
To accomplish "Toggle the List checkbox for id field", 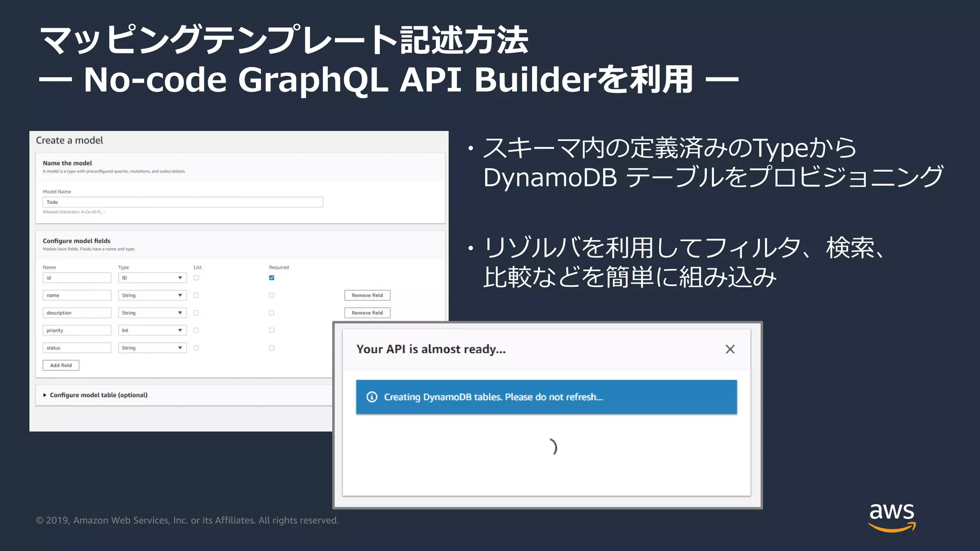I will pyautogui.click(x=196, y=278).
